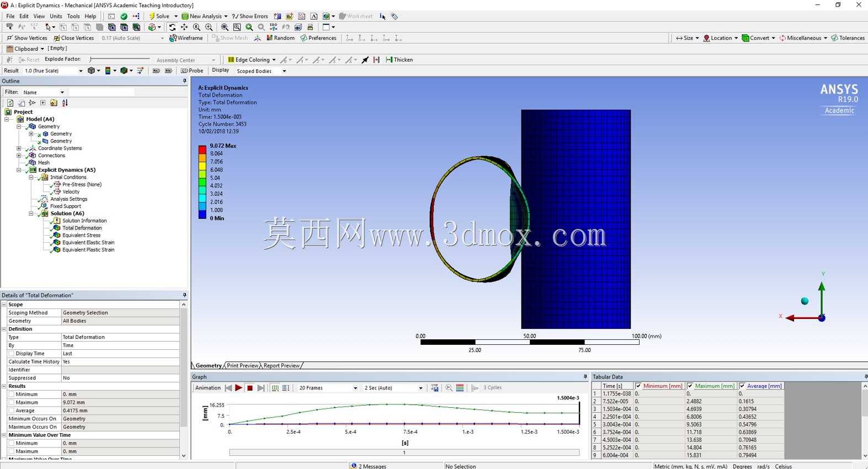Image resolution: width=868 pixels, height=469 pixels.
Task: Select Equivalent Stress in the Outline tree
Action: pyautogui.click(x=82, y=235)
